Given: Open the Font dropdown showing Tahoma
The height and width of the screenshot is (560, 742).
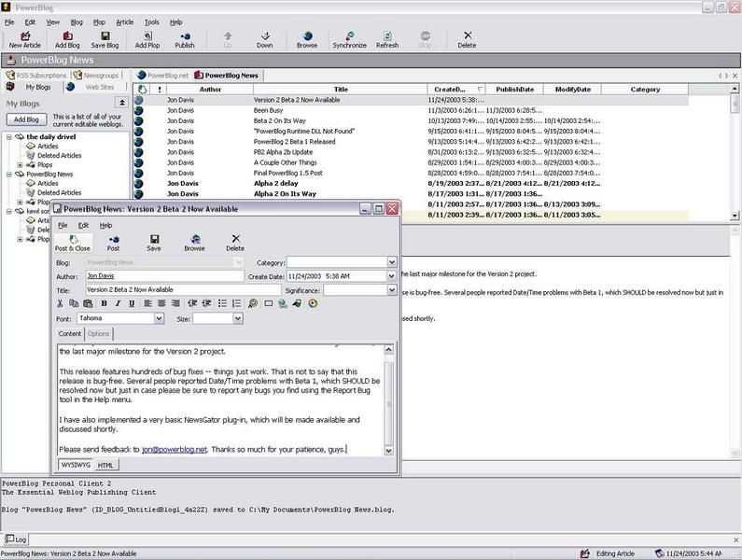Looking at the screenshot, I should (159, 318).
